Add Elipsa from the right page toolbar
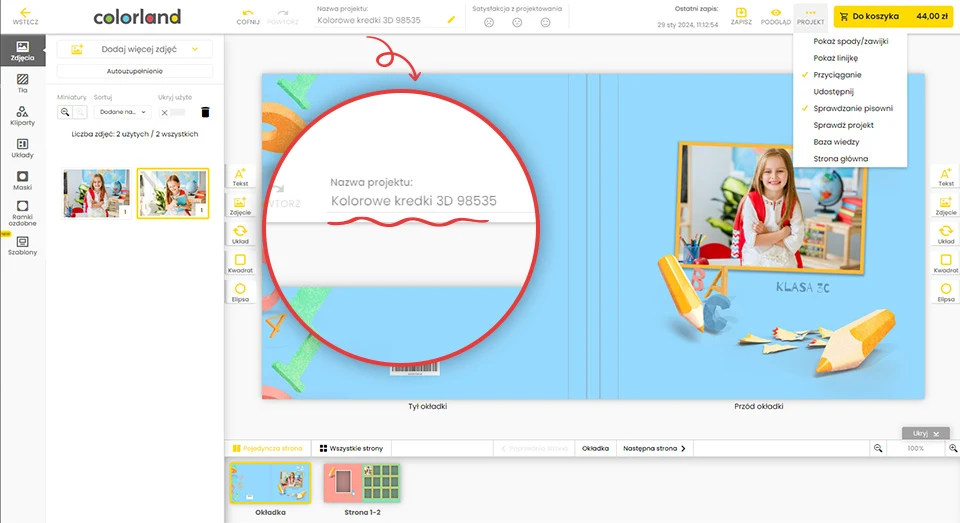The width and height of the screenshot is (960, 523). pyautogui.click(x=946, y=292)
